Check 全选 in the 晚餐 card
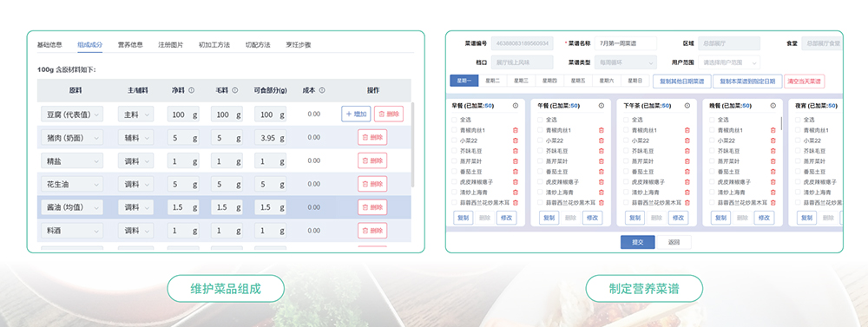The width and height of the screenshot is (868, 327). [x=712, y=120]
